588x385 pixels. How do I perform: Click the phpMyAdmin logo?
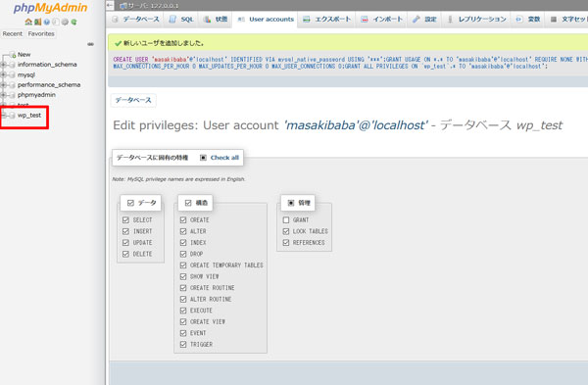(50, 8)
